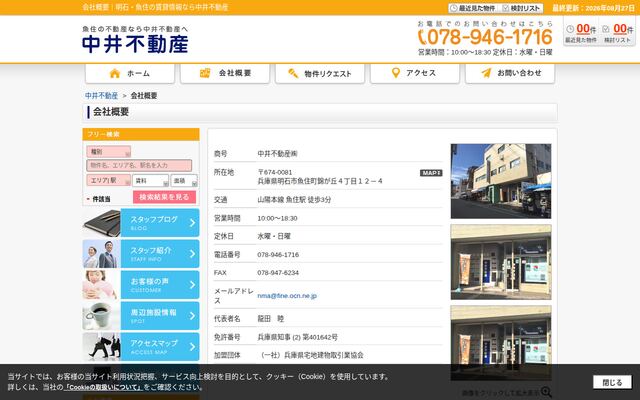Click the 検索結果を見る button
640x400 pixels.
[x=164, y=197]
